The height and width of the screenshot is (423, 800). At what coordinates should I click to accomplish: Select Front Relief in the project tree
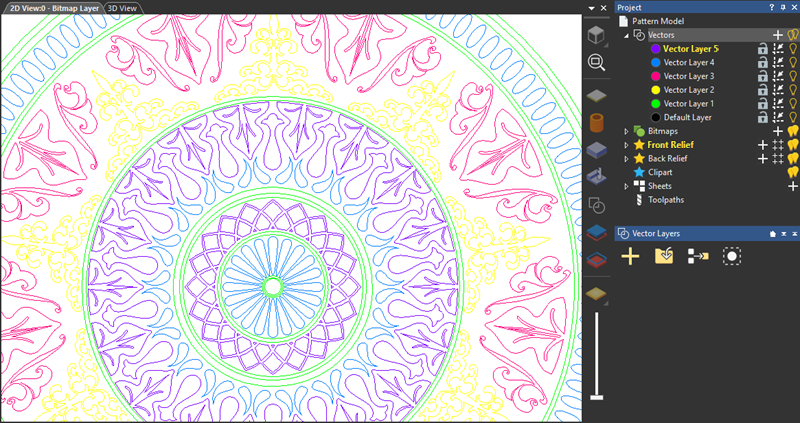pos(670,145)
